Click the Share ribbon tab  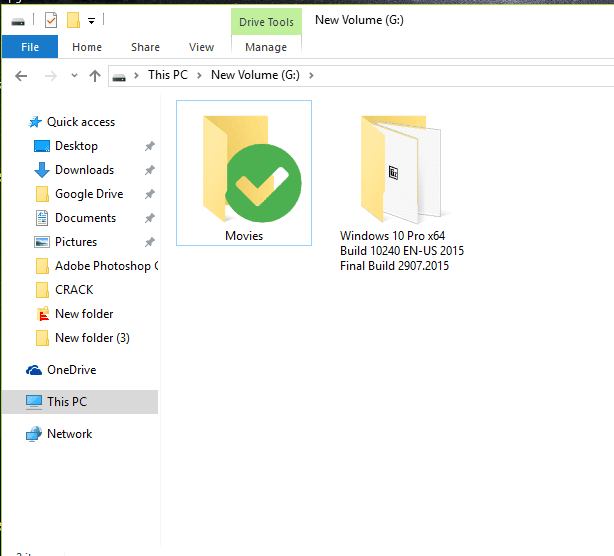[145, 47]
